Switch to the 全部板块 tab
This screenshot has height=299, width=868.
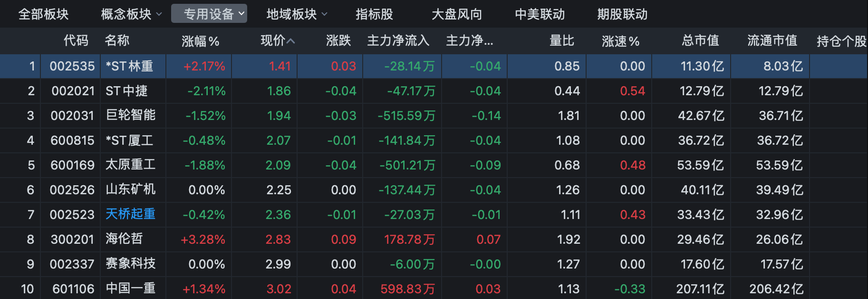[43, 14]
